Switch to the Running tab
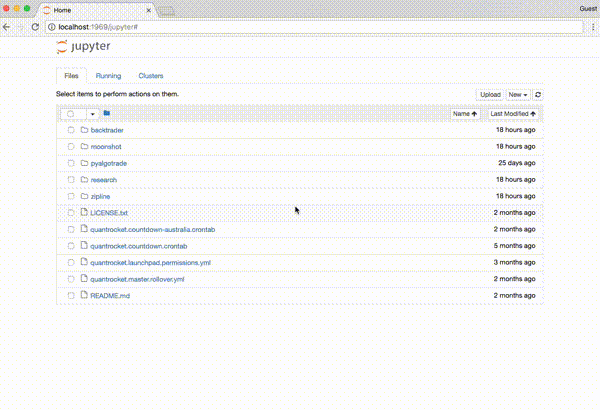600x410 pixels. pyautogui.click(x=108, y=76)
